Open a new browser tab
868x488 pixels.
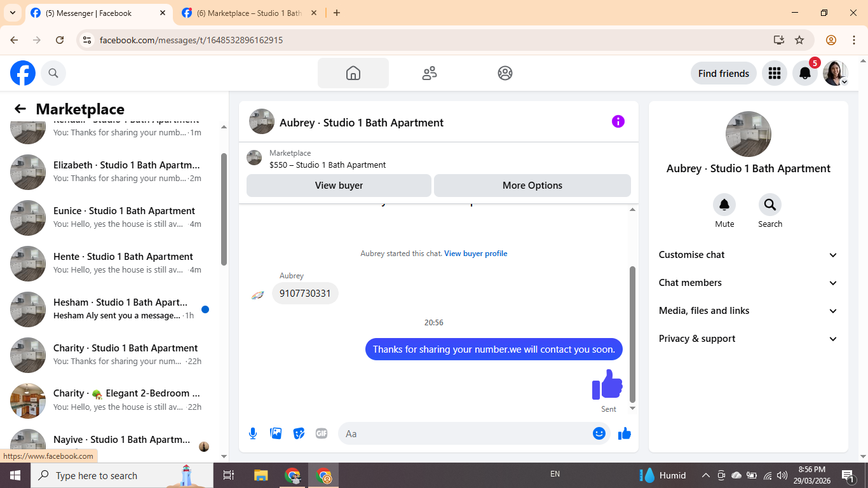point(337,13)
